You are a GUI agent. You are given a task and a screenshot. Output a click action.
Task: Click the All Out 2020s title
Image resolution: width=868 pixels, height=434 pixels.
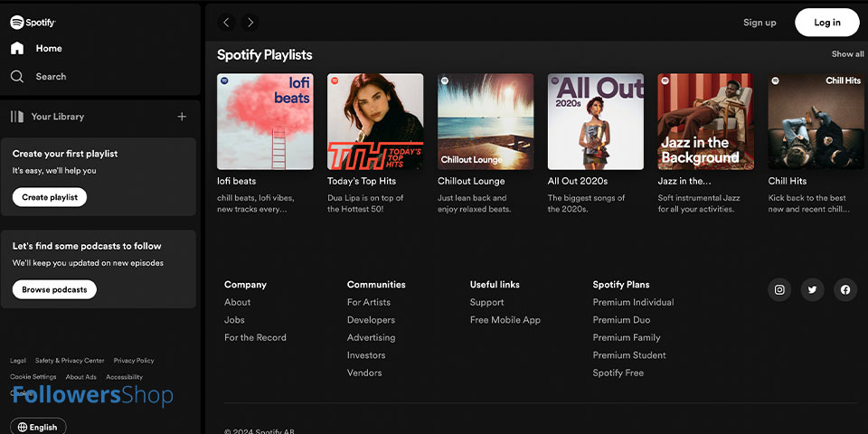578,181
